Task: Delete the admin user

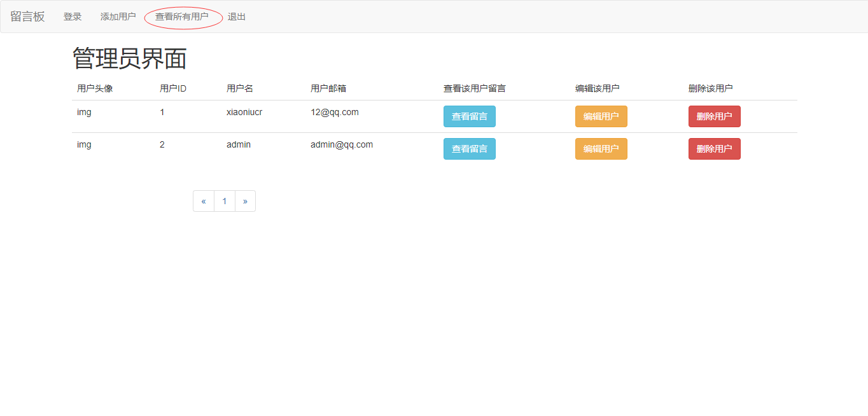Action: [x=715, y=149]
